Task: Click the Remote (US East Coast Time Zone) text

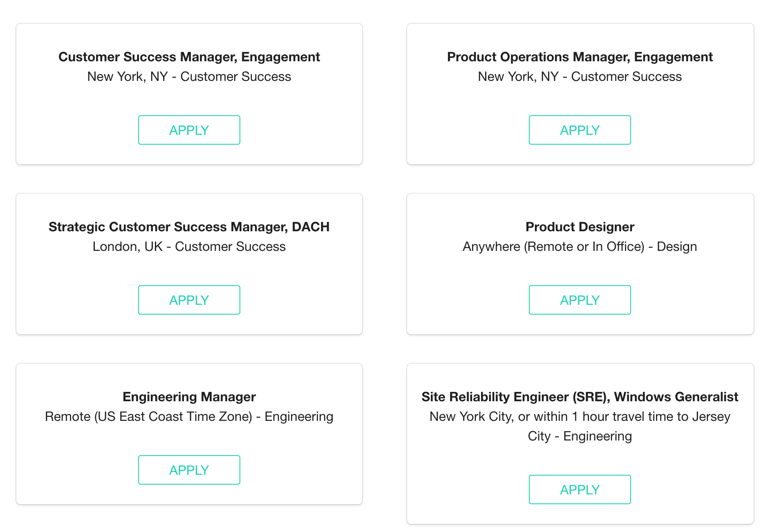Action: pos(189,416)
